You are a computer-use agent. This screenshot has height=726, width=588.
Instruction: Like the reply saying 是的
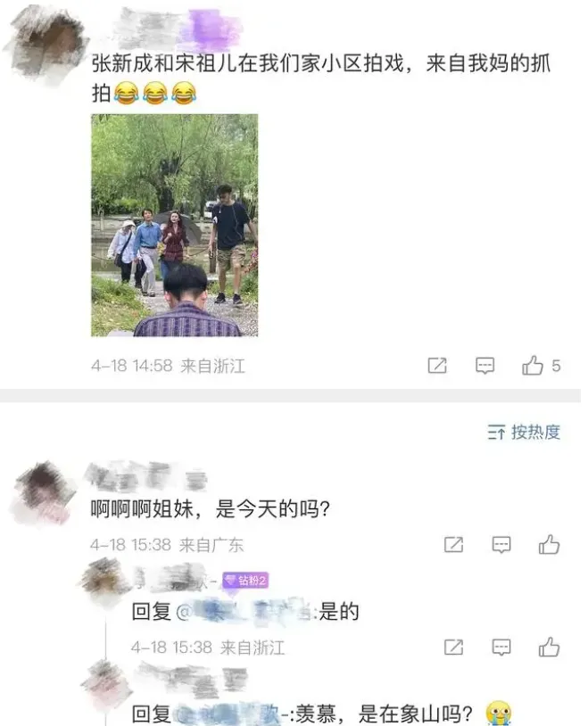(x=549, y=647)
